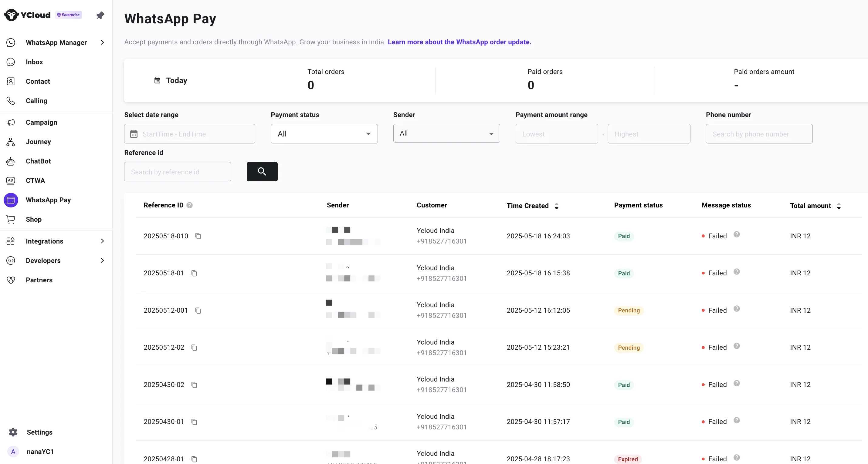The image size is (868, 464).
Task: Copy reference ID 20250512-02
Action: click(194, 348)
